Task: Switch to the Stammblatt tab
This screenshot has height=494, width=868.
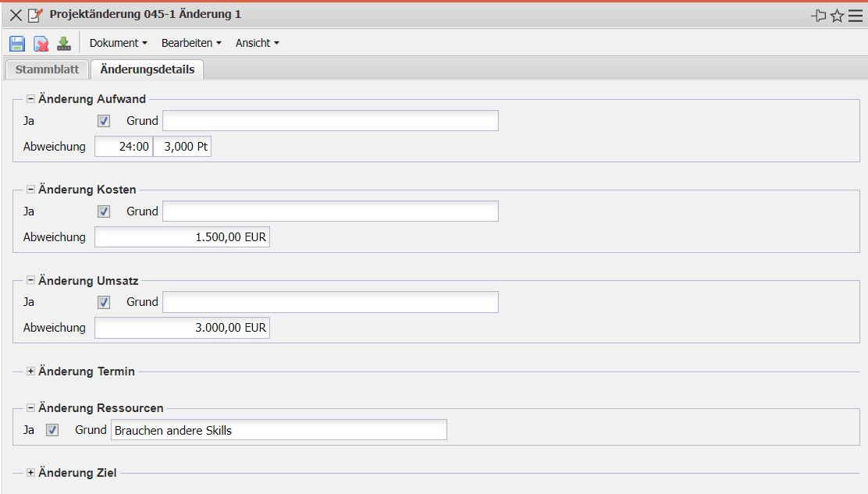Action: click(47, 69)
